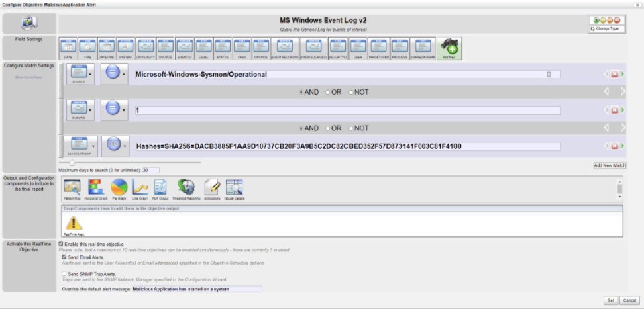Screen dimensions: 644x309
Task: Delete the Hashes SHA256 match row
Action: [614, 146]
